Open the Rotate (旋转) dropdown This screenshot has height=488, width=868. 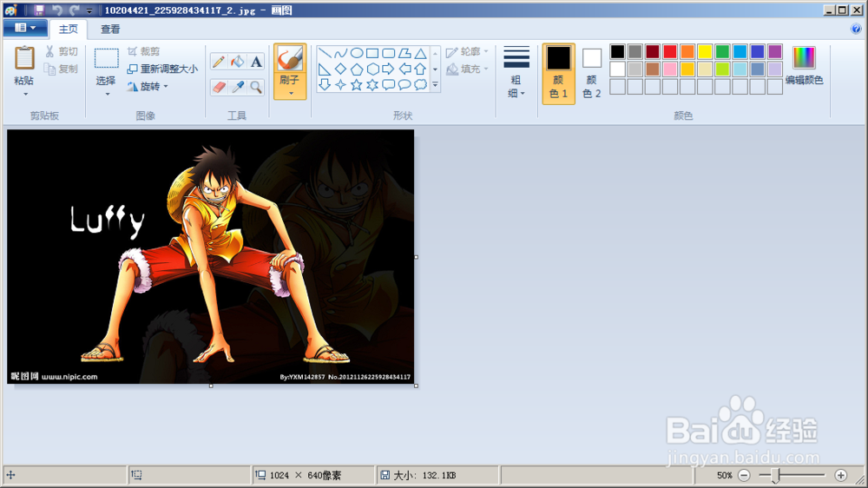pyautogui.click(x=148, y=87)
